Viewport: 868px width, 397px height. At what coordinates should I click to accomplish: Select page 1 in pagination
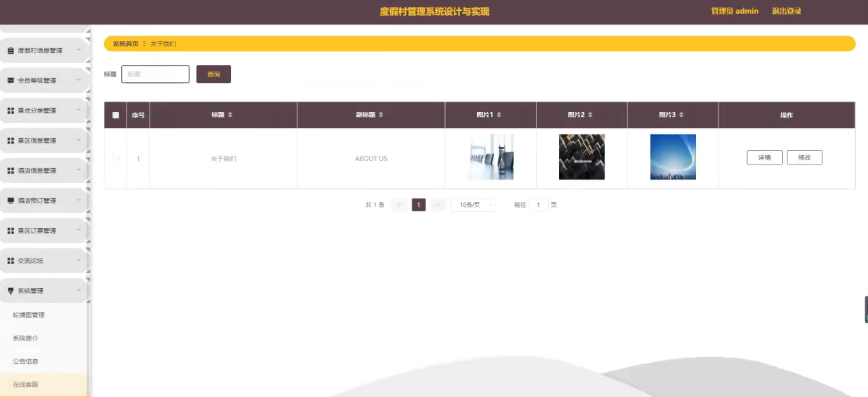(x=419, y=205)
